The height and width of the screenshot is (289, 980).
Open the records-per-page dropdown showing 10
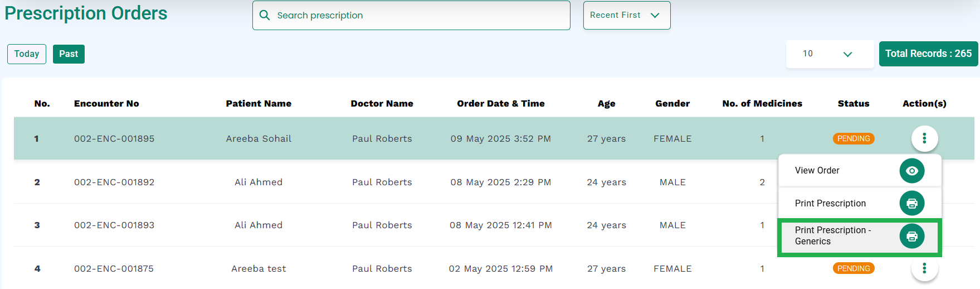point(830,54)
